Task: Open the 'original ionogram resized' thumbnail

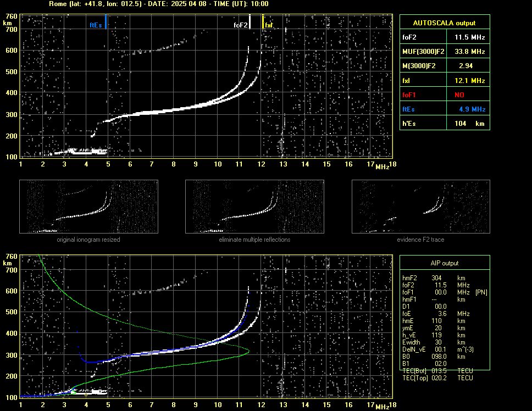Action: 88,207
